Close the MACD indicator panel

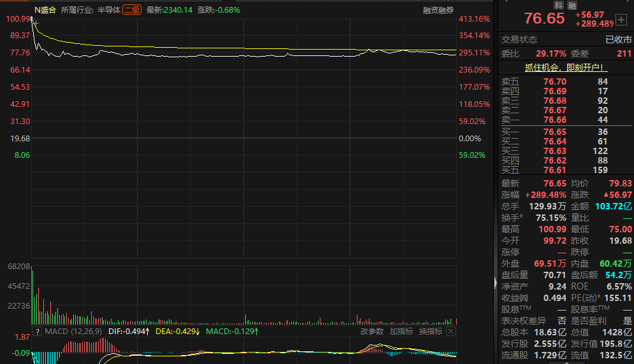coord(451,332)
